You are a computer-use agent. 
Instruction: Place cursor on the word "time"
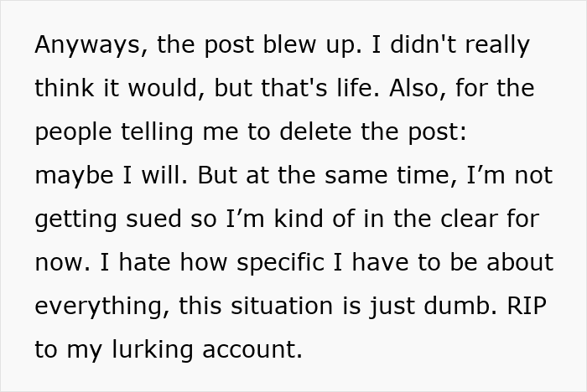pyautogui.click(x=427, y=175)
